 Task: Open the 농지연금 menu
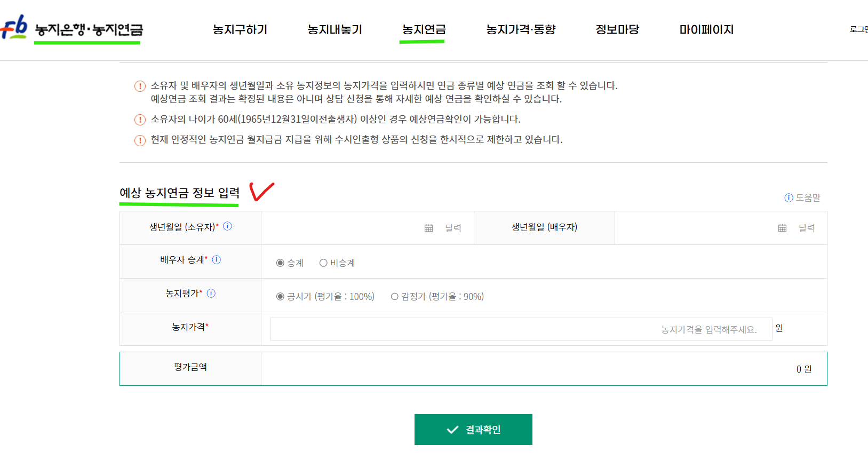click(x=424, y=29)
